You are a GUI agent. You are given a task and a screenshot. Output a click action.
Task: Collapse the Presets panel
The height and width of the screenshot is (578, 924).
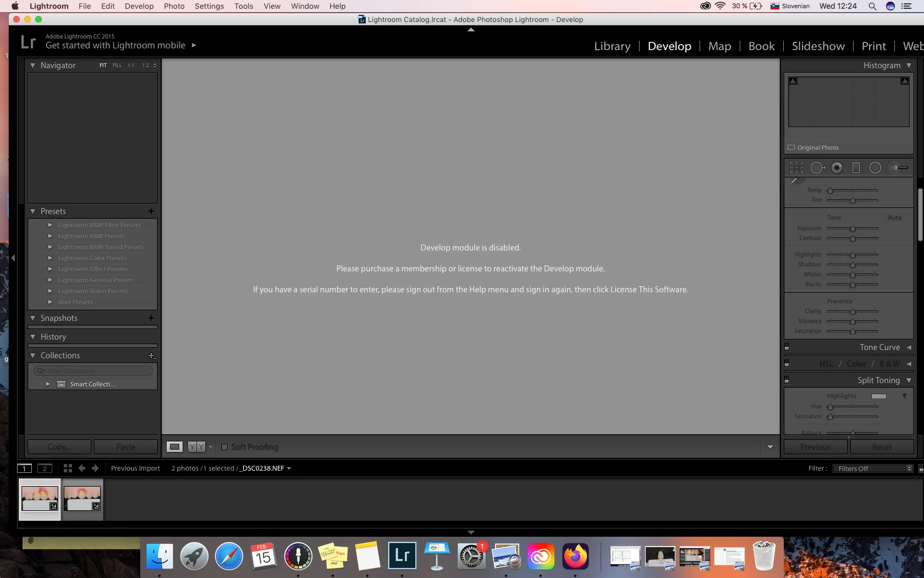coord(33,211)
